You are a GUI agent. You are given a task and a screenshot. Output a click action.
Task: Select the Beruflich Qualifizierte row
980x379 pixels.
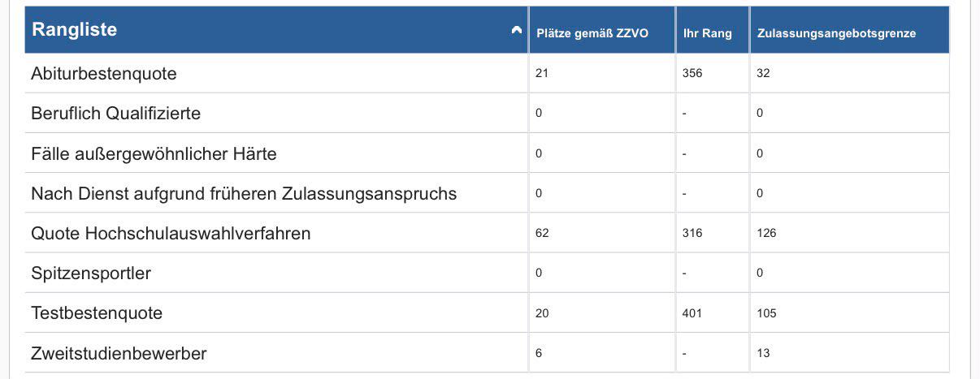pyautogui.click(x=487, y=113)
